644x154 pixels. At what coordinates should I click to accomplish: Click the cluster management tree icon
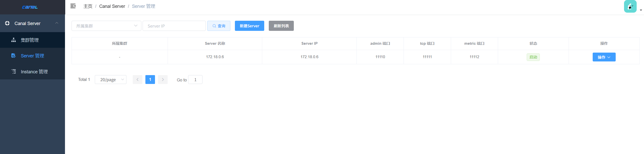point(14,40)
